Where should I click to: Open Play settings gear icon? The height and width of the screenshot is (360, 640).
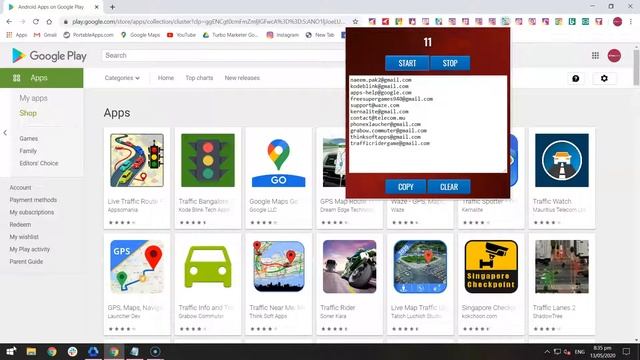(x=604, y=78)
